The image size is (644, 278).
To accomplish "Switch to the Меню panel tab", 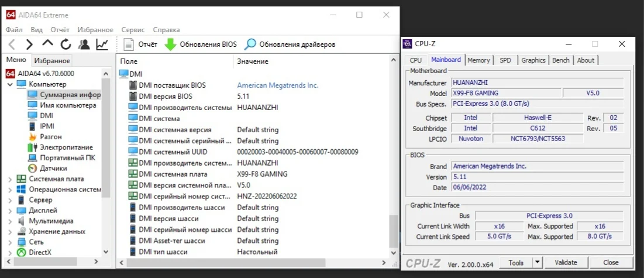I will [16, 60].
